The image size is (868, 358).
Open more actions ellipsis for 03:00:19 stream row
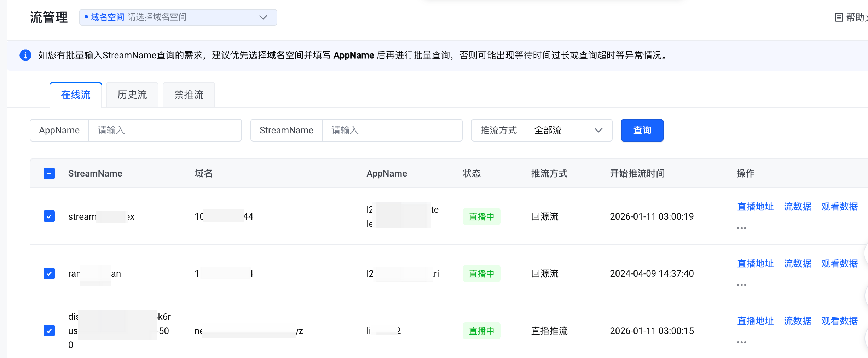coord(741,228)
